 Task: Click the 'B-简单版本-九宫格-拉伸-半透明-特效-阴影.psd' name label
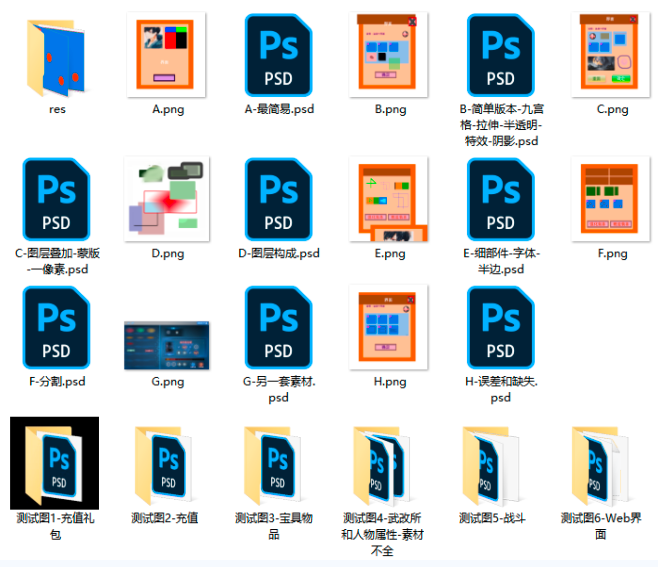click(x=501, y=125)
